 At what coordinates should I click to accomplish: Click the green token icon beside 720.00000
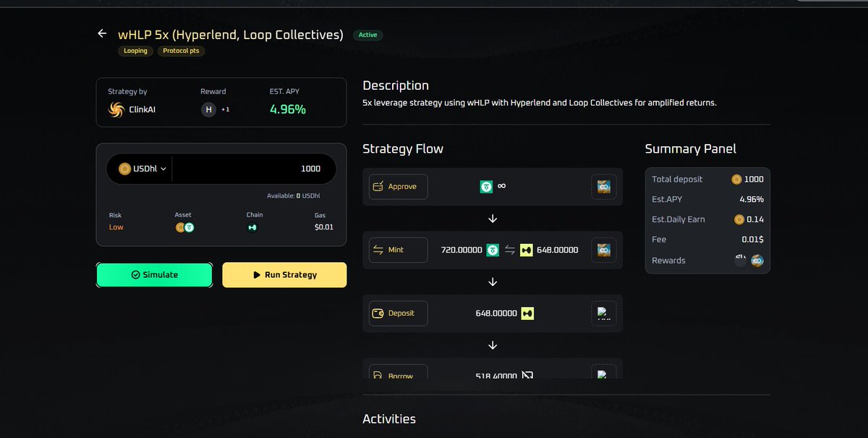pos(493,250)
